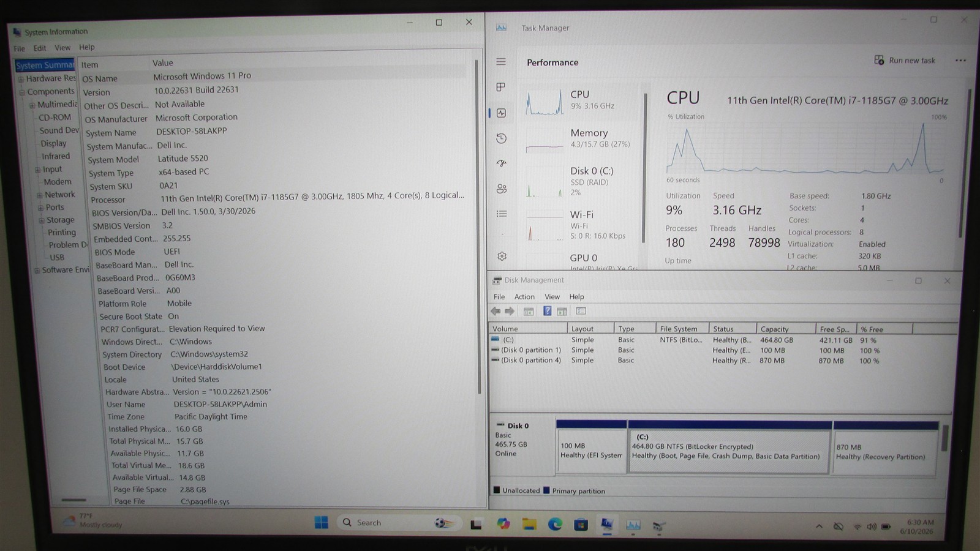Click Forward arrow in Disk Management toolbar
980x551 pixels.
point(509,312)
